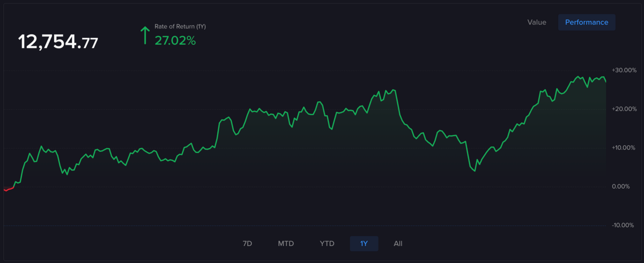Click the green up arrow return icon
This screenshot has height=263, width=644.
click(145, 35)
